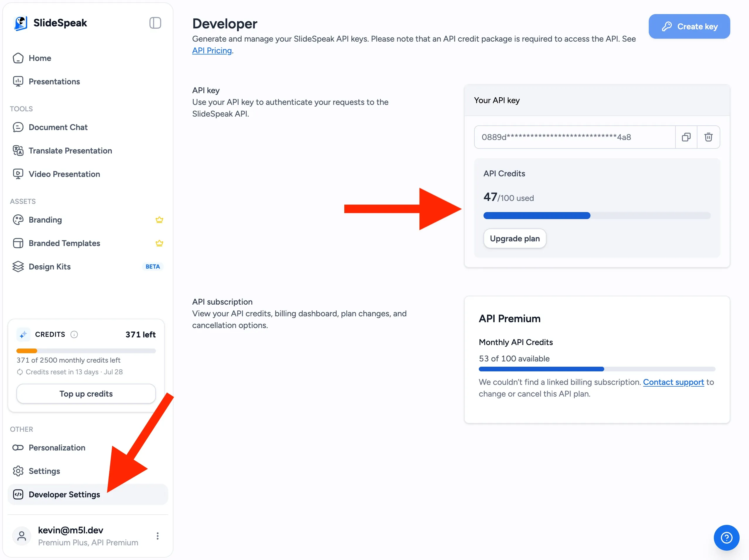Click the Monthly API Credits progress bar
This screenshot has width=749, height=560.
coord(597,369)
